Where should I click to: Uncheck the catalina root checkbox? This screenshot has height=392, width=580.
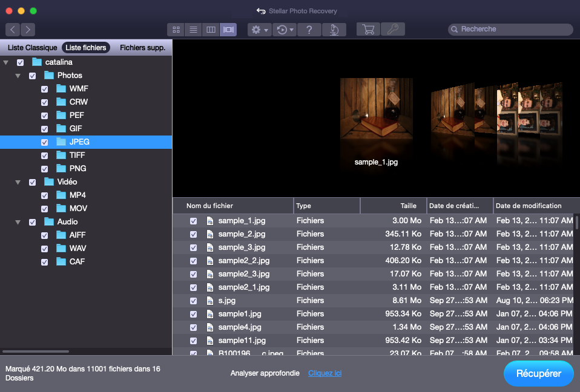pos(20,62)
